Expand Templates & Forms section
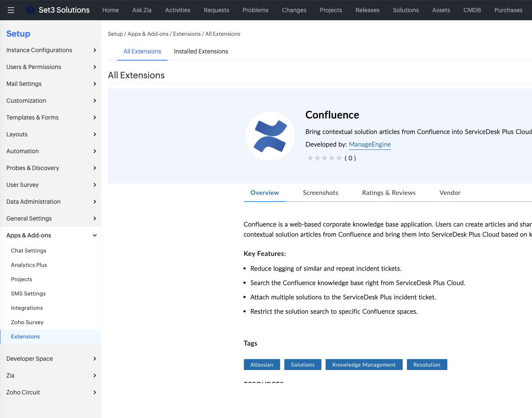The image size is (532, 418). 51,117
